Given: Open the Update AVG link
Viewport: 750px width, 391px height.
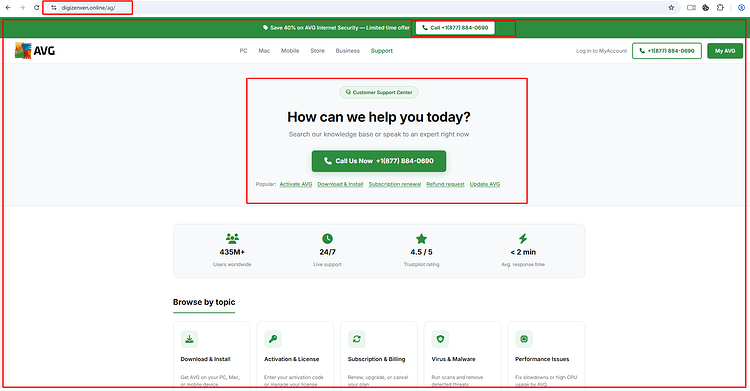Looking at the screenshot, I should (485, 184).
